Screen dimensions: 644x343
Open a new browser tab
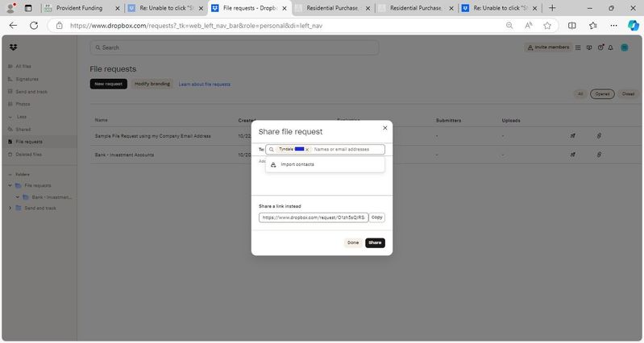point(552,8)
